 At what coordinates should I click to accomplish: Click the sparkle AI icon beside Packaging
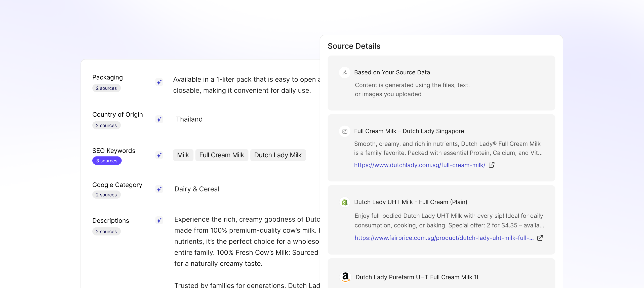(x=159, y=82)
